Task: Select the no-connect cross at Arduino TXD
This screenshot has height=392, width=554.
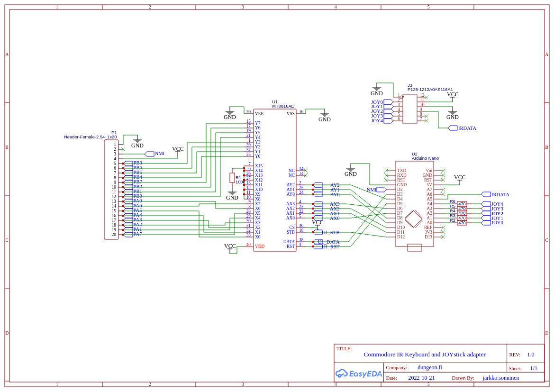Action: click(386, 171)
